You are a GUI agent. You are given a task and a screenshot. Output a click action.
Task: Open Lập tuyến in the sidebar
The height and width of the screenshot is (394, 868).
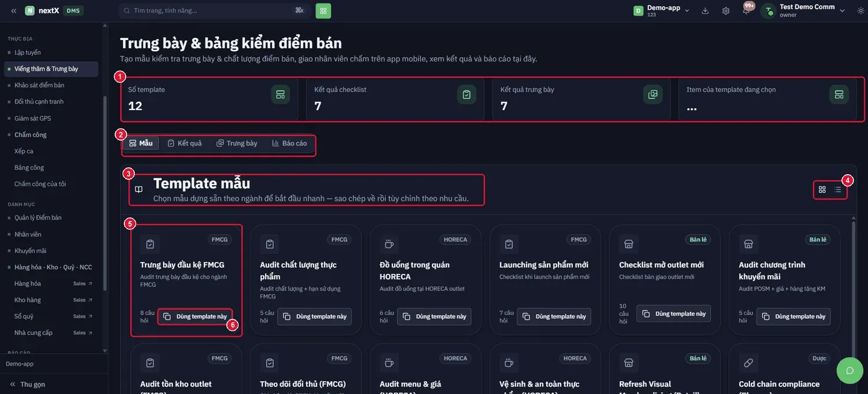pos(52,53)
